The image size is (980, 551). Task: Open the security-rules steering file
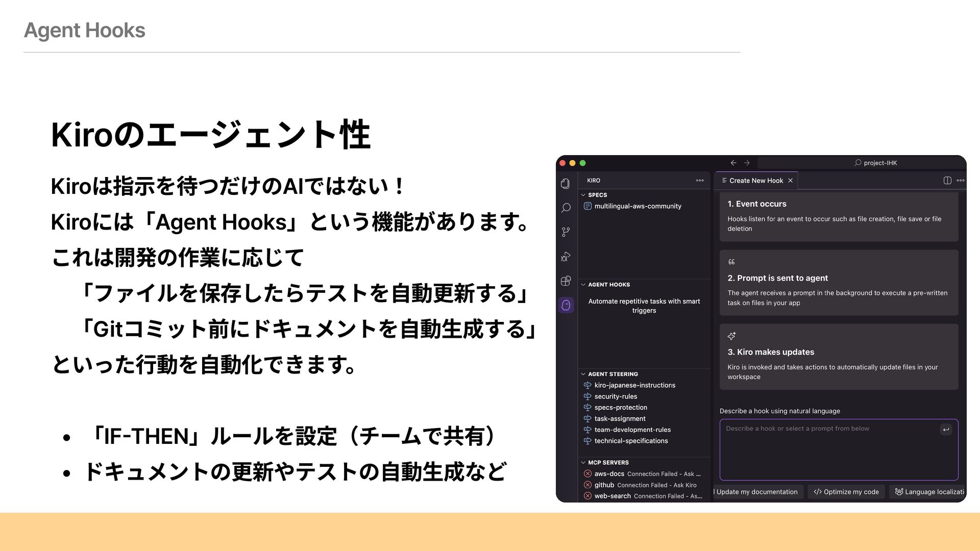tap(616, 396)
